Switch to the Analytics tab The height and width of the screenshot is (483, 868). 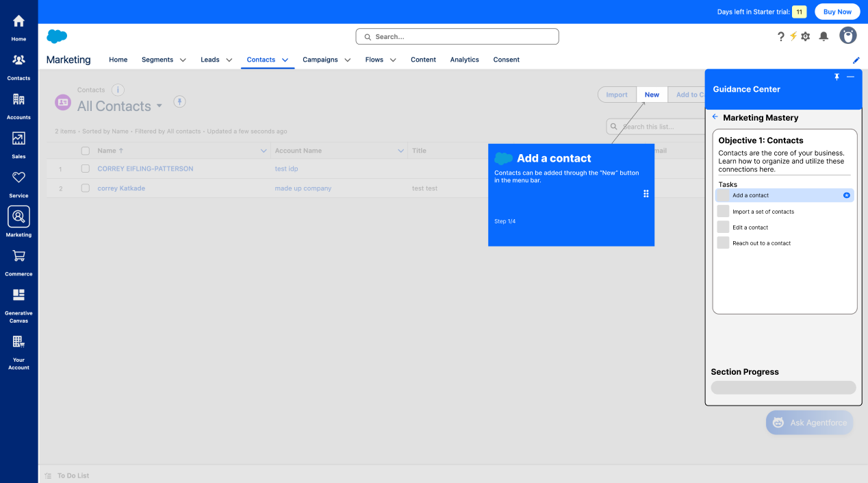point(464,60)
